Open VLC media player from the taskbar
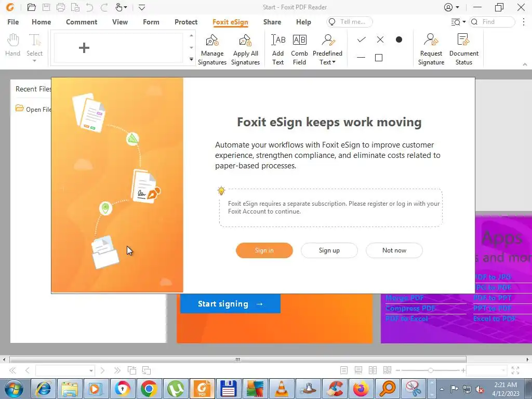Image resolution: width=532 pixels, height=399 pixels. tap(281, 389)
